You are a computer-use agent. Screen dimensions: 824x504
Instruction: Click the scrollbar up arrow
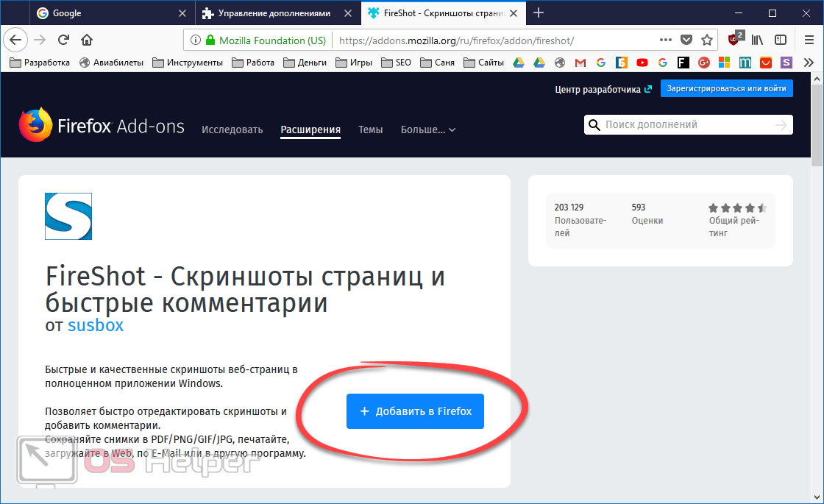(817, 79)
